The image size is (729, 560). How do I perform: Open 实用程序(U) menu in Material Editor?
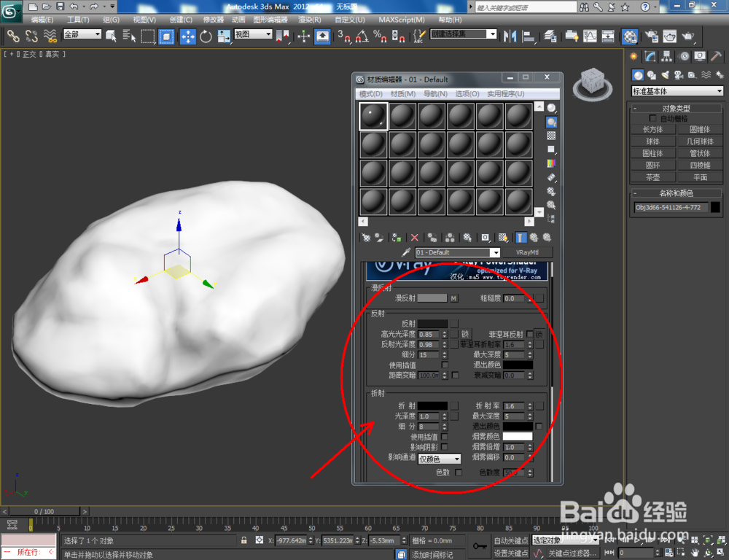pos(506,93)
